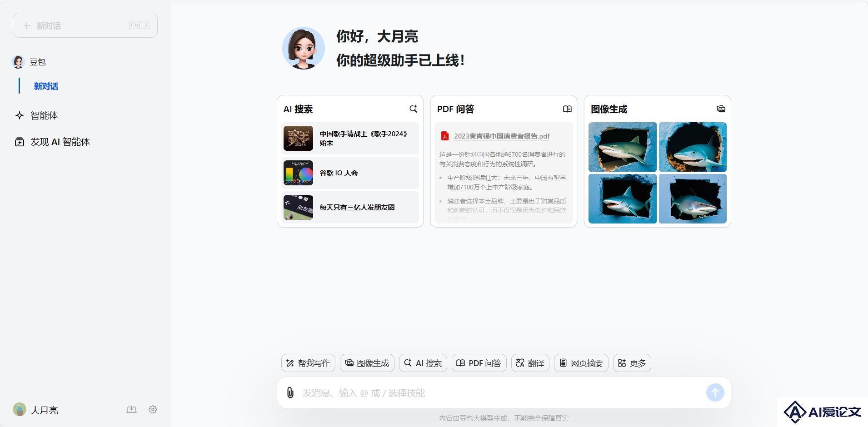Click the AI 搜索 card title
The image size is (868, 427).
(298, 109)
